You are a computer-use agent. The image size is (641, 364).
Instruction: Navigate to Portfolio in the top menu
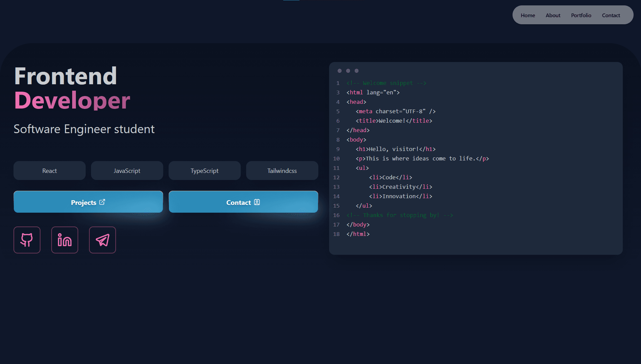click(x=581, y=15)
